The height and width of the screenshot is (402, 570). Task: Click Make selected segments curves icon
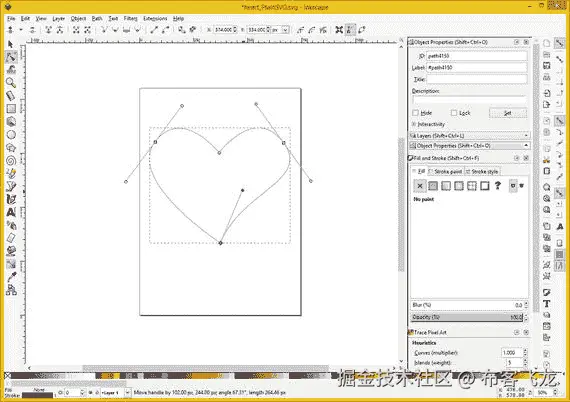[166, 30]
